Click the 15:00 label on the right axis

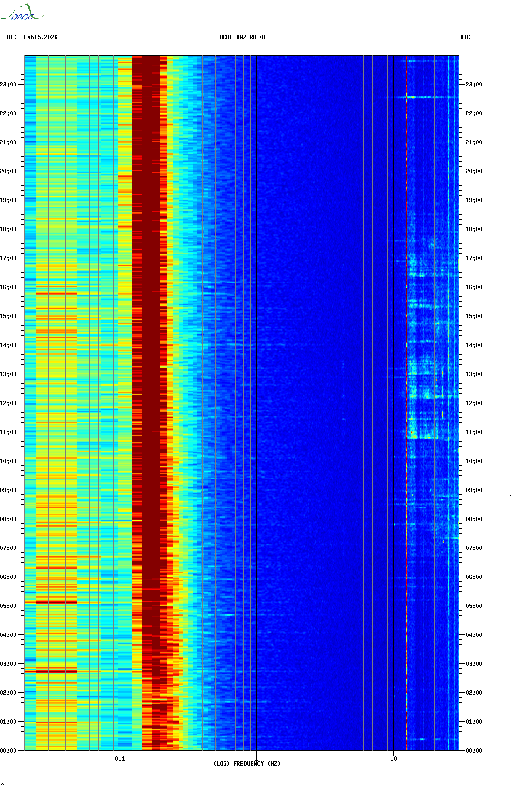click(474, 316)
